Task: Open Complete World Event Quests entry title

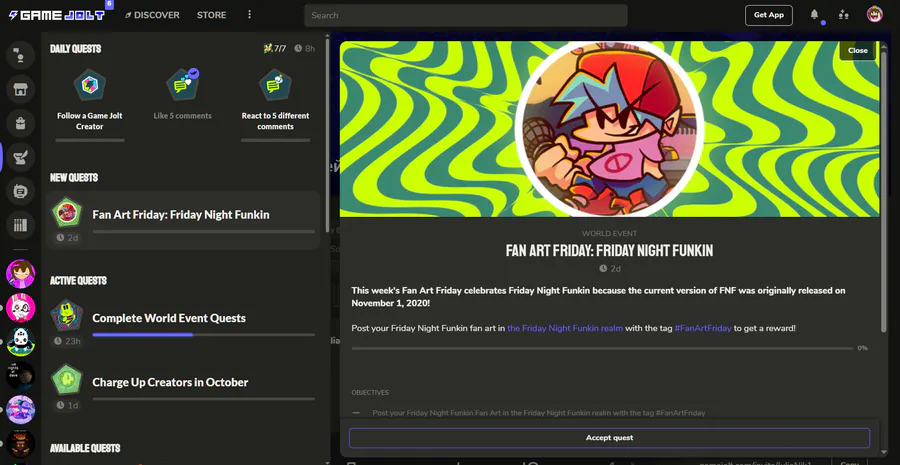Action: 169,318
